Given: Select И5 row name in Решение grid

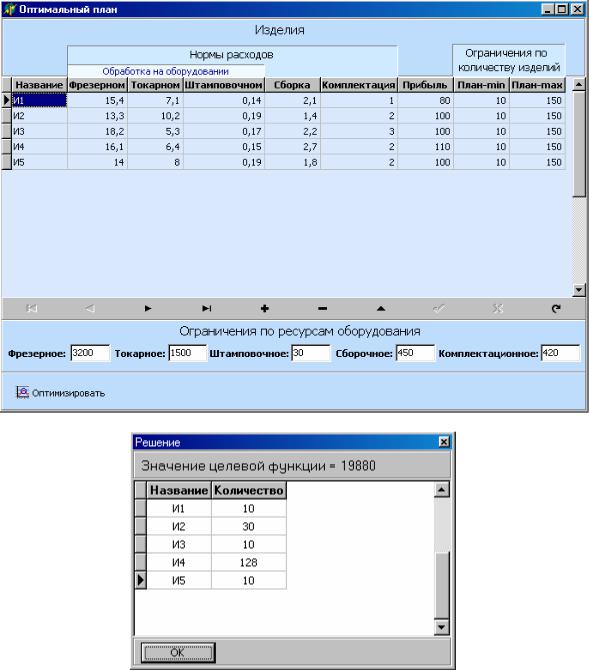Looking at the screenshot, I should click(x=179, y=580).
